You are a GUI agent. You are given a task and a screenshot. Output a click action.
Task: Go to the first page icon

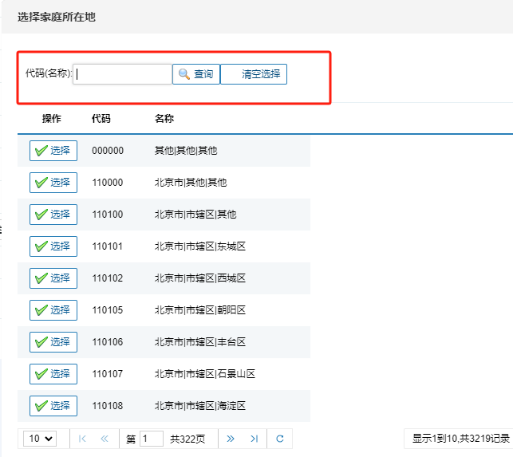(82, 438)
